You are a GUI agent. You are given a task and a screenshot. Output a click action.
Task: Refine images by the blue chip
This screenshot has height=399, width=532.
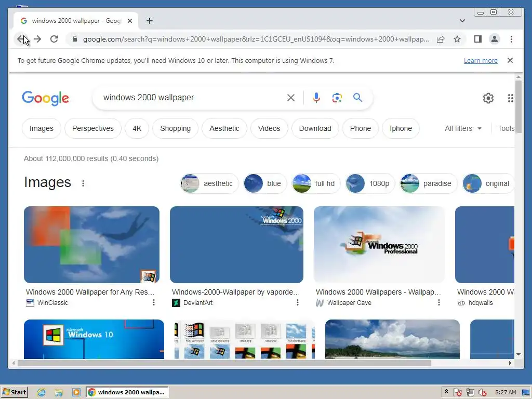point(265,183)
